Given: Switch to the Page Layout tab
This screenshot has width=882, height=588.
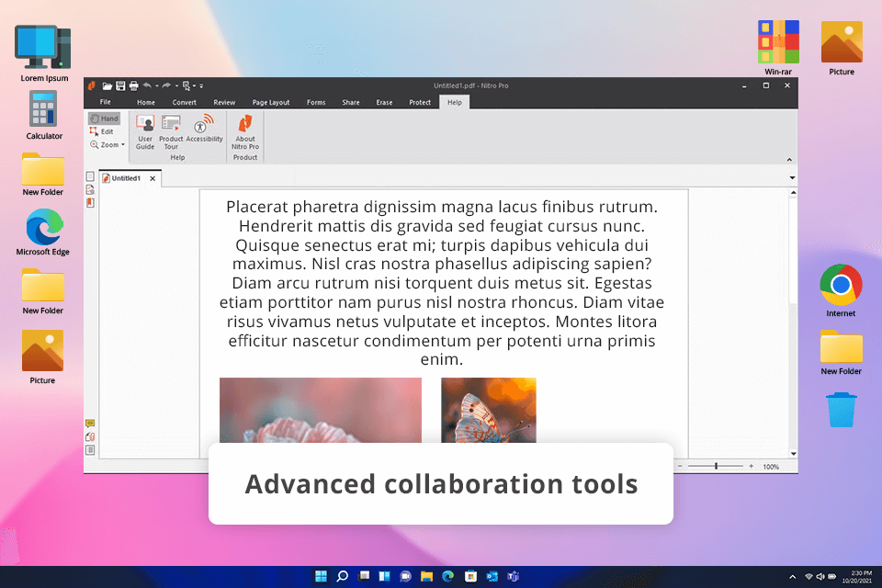Looking at the screenshot, I should [x=270, y=102].
